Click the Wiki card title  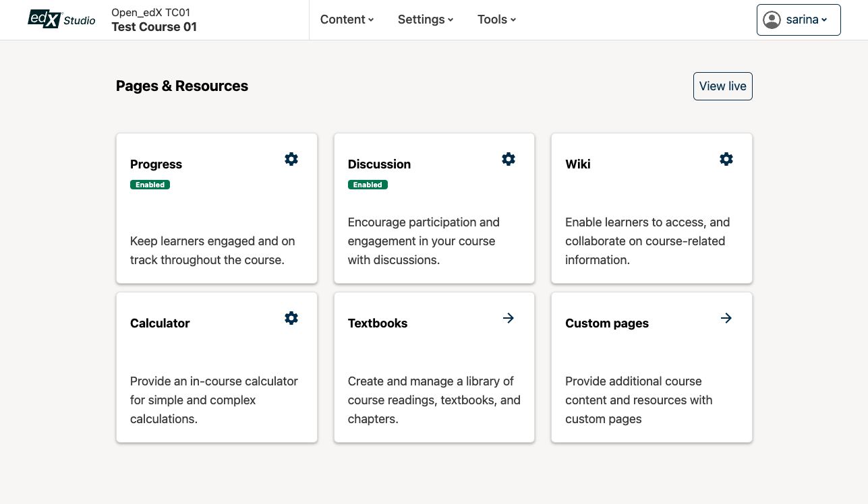(x=578, y=164)
